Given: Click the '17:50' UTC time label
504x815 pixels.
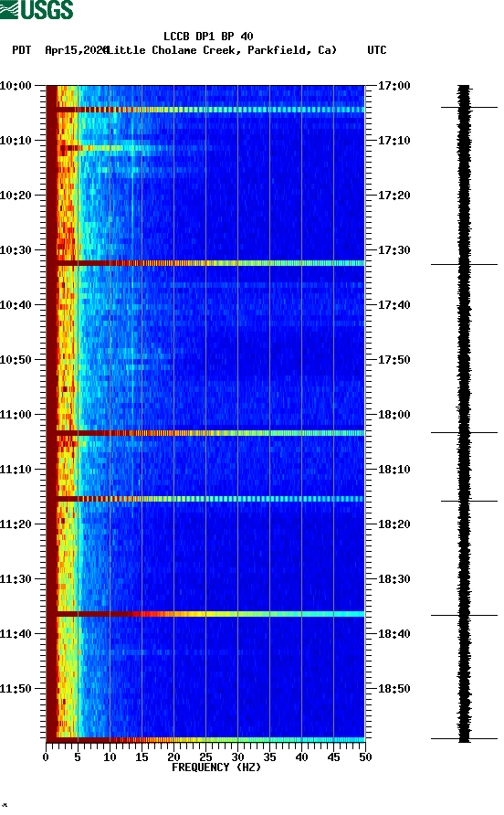Looking at the screenshot, I should coord(394,360).
